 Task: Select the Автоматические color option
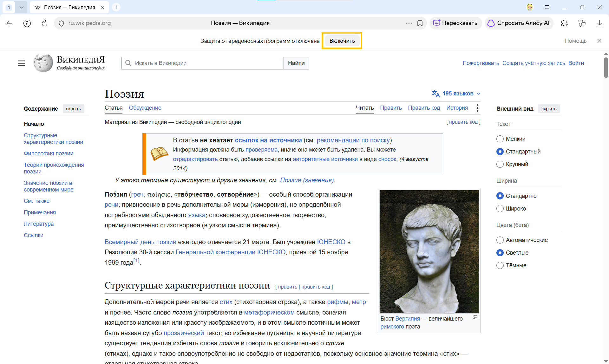pos(500,240)
